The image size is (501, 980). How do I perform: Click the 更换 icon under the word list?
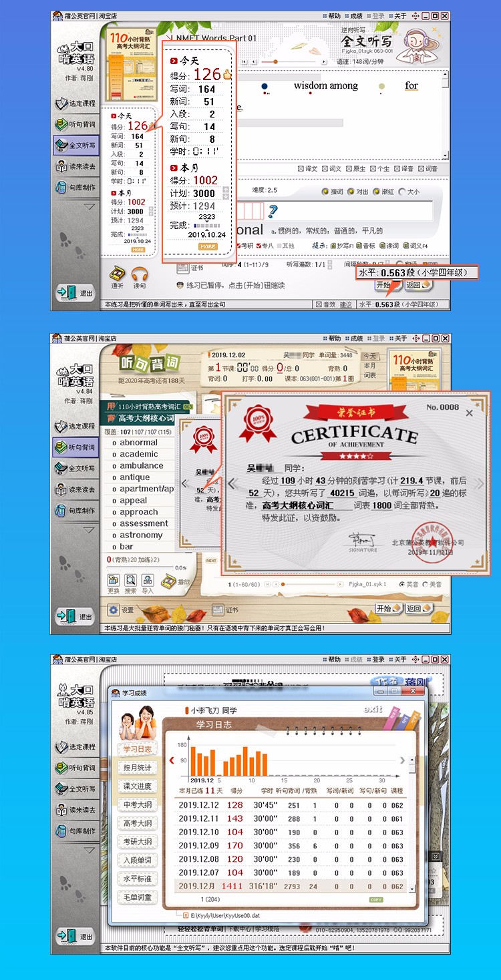point(114,580)
